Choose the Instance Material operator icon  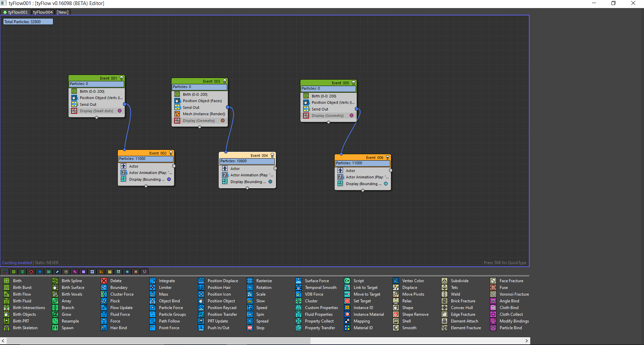point(347,314)
